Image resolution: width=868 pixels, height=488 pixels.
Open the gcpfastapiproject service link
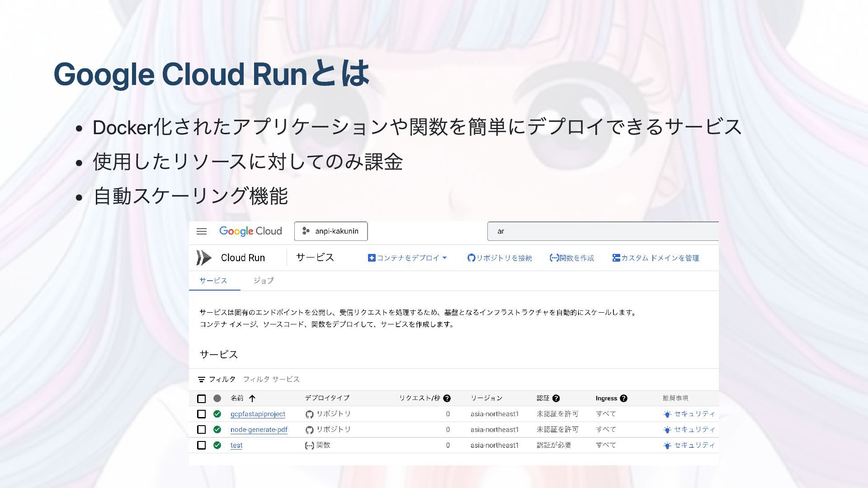click(258, 414)
